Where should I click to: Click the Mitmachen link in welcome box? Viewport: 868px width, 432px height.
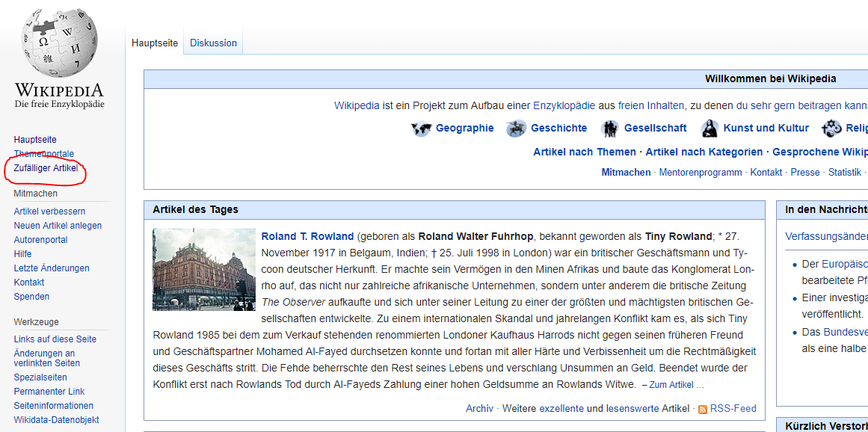(x=626, y=173)
